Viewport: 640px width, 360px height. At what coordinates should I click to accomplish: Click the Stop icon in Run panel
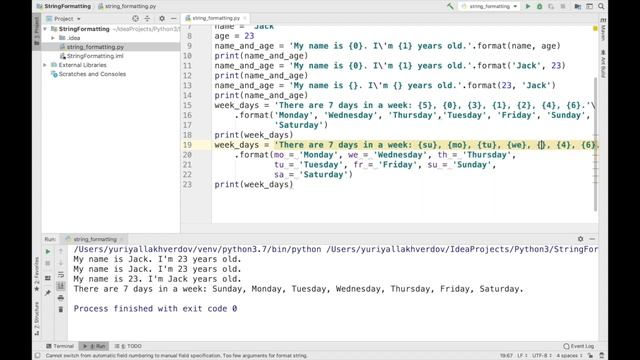[48, 263]
